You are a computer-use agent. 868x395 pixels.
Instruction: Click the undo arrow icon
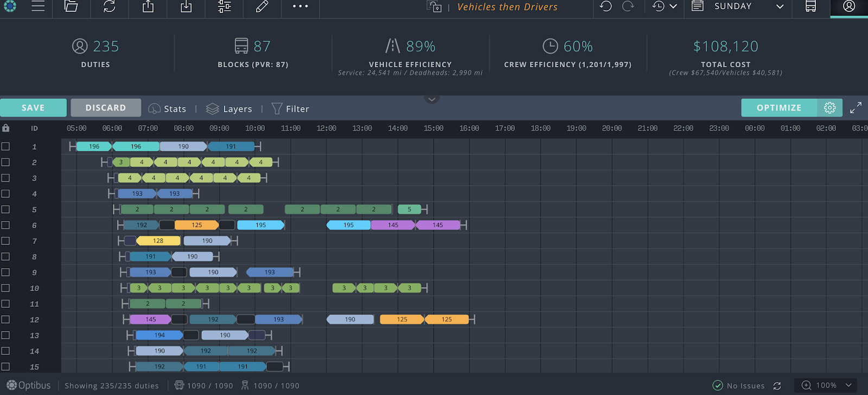tap(606, 7)
